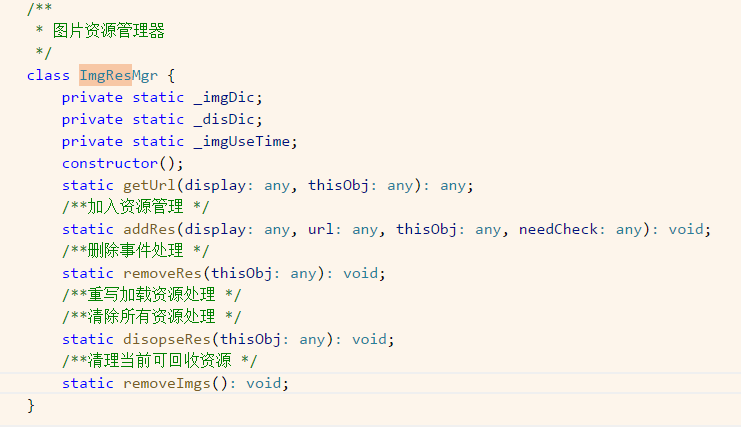Click the removeRes method name
The image size is (741, 427).
click(162, 273)
